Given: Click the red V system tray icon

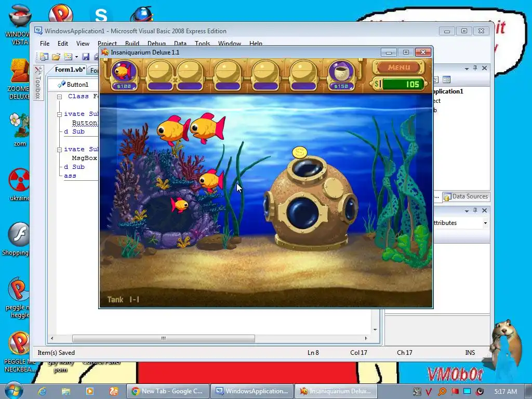Looking at the screenshot, I should tap(429, 392).
